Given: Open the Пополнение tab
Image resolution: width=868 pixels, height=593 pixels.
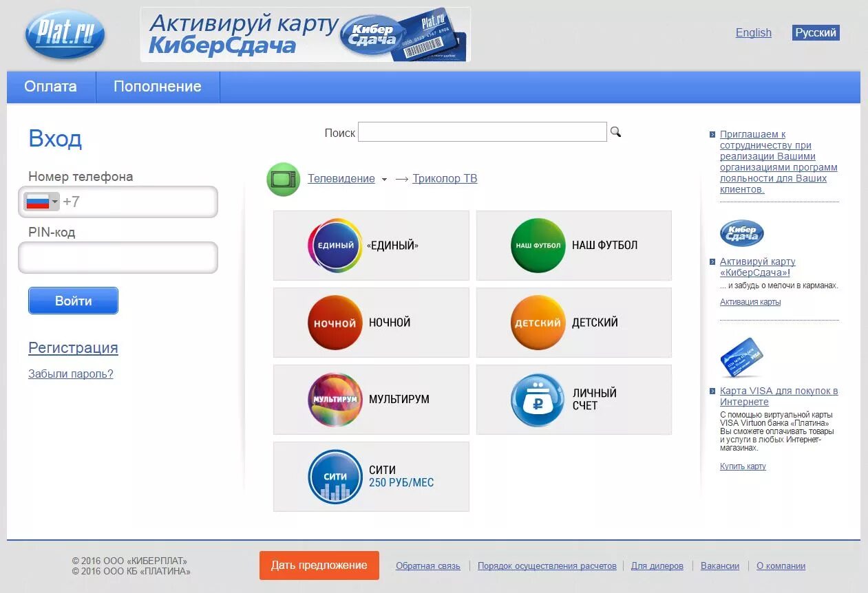Looking at the screenshot, I should coord(158,87).
